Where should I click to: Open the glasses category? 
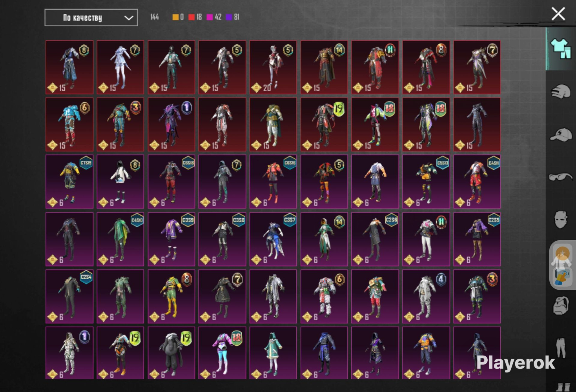tap(561, 177)
